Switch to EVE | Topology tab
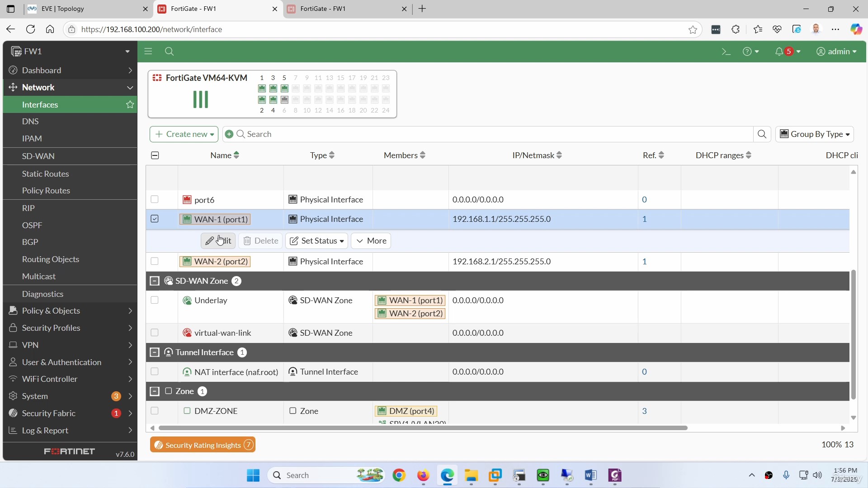The height and width of the screenshot is (488, 868). [87, 9]
